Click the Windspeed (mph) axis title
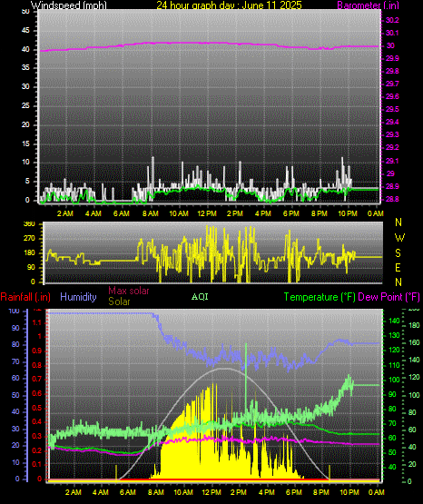The height and width of the screenshot is (504, 423). pyautogui.click(x=69, y=5)
